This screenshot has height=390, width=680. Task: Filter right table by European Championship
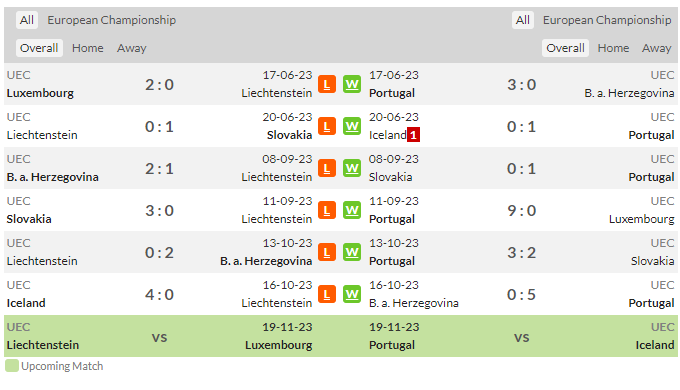[607, 20]
